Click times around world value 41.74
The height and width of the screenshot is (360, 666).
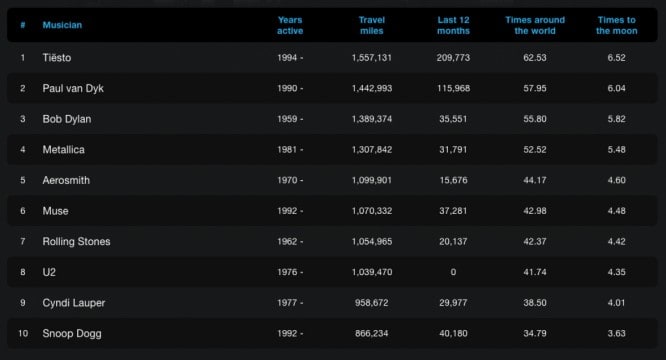coord(535,272)
